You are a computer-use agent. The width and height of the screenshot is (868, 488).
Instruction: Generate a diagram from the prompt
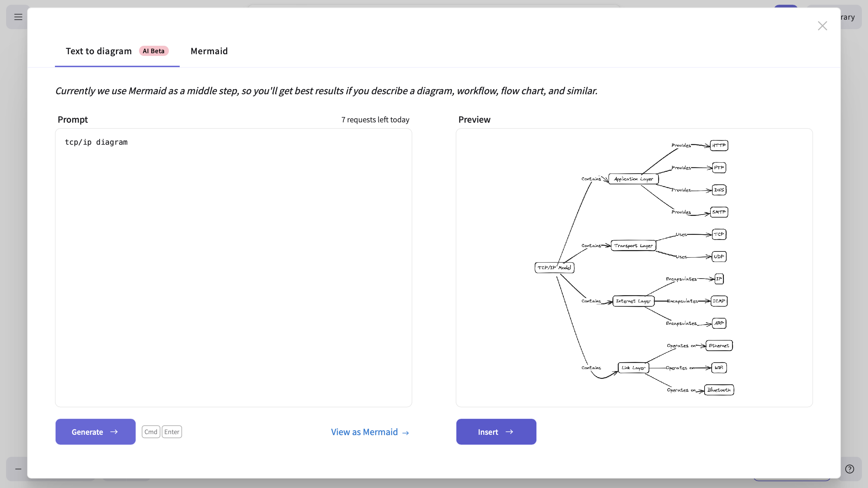(95, 432)
